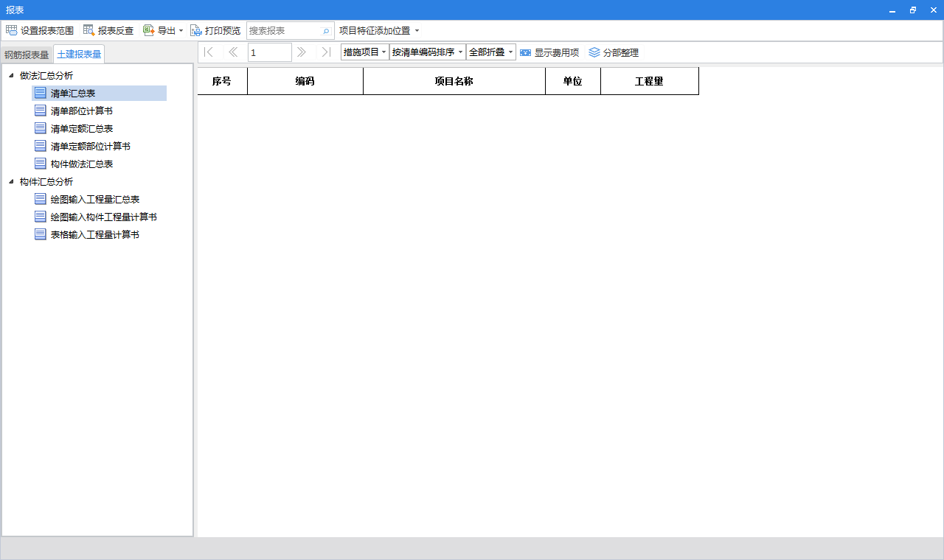Minimize the 报表 window
The image size is (944, 560).
(893, 10)
